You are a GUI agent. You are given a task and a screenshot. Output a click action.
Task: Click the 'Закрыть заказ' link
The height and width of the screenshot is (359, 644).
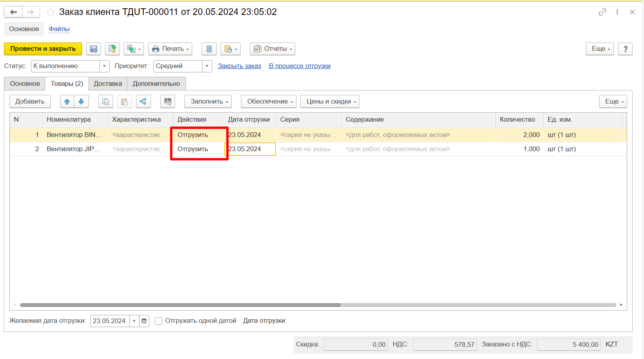click(239, 66)
